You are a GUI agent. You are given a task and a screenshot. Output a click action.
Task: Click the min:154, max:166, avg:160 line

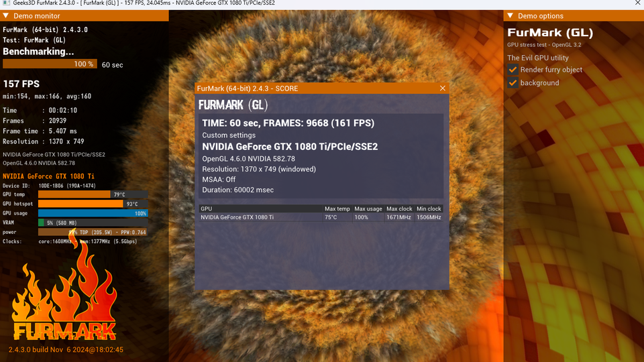(47, 97)
